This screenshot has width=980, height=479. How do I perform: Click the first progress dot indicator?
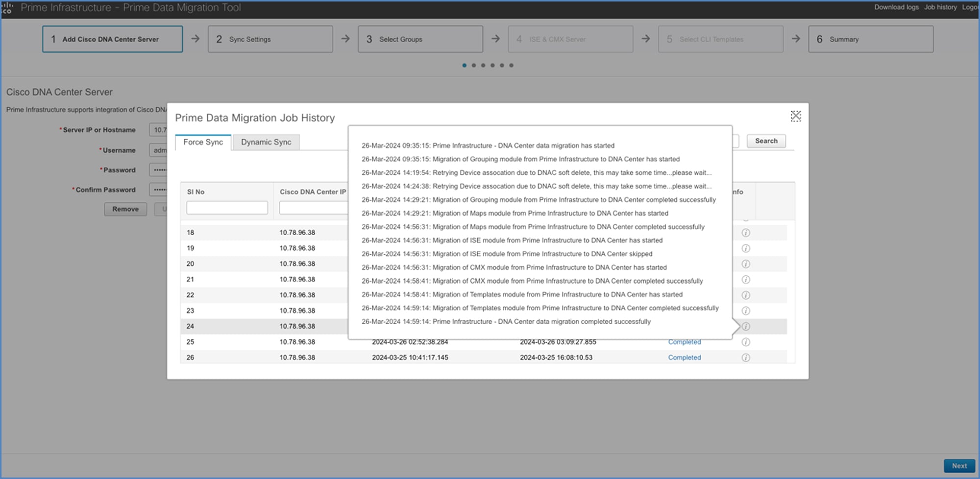464,65
